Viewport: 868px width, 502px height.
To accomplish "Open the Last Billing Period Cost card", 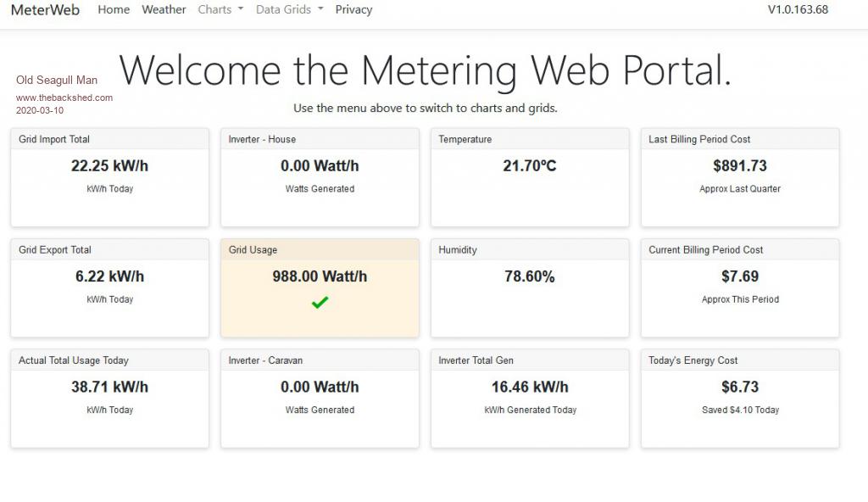I will pos(740,177).
